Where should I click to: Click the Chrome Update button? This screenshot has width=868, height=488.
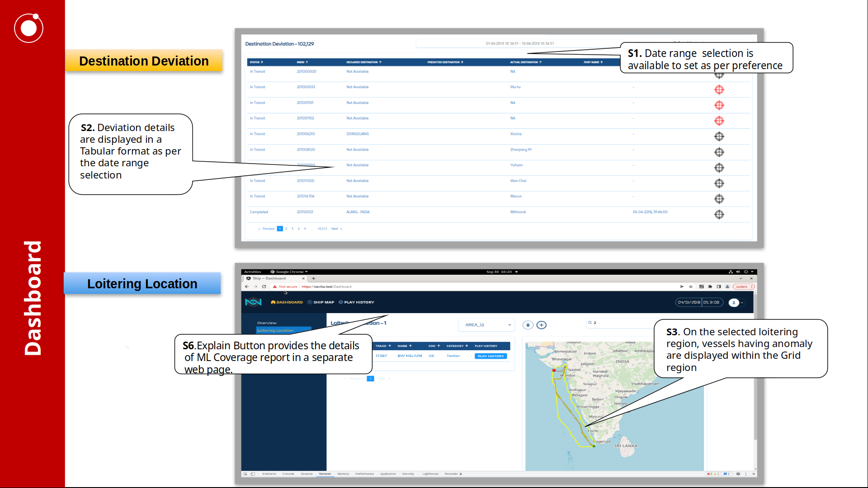(x=743, y=286)
